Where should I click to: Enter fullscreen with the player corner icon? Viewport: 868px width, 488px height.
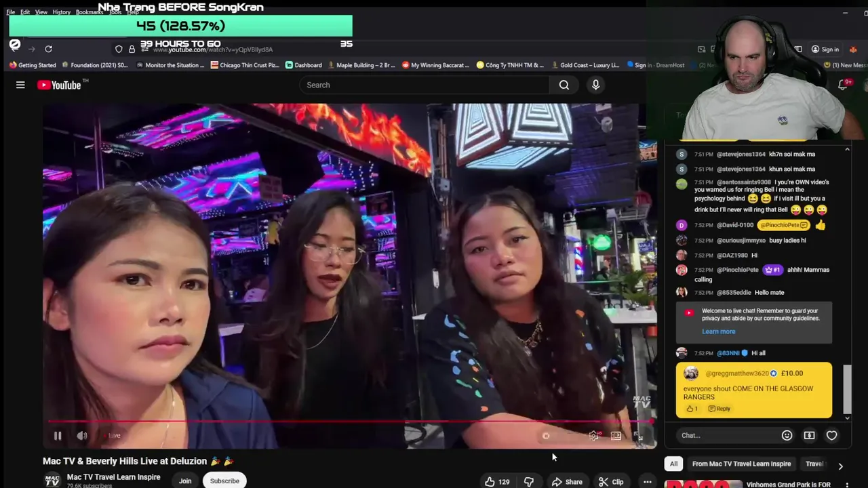coord(638,436)
